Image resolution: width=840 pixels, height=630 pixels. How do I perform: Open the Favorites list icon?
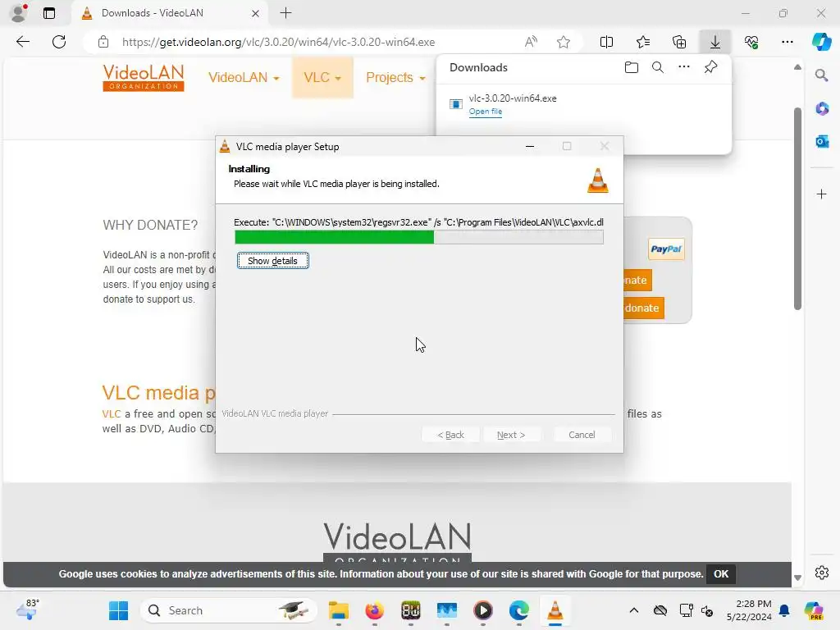coord(643,42)
